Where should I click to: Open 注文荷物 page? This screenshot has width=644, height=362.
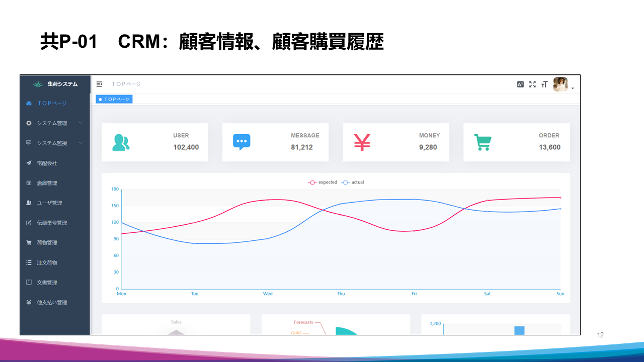pos(55,262)
